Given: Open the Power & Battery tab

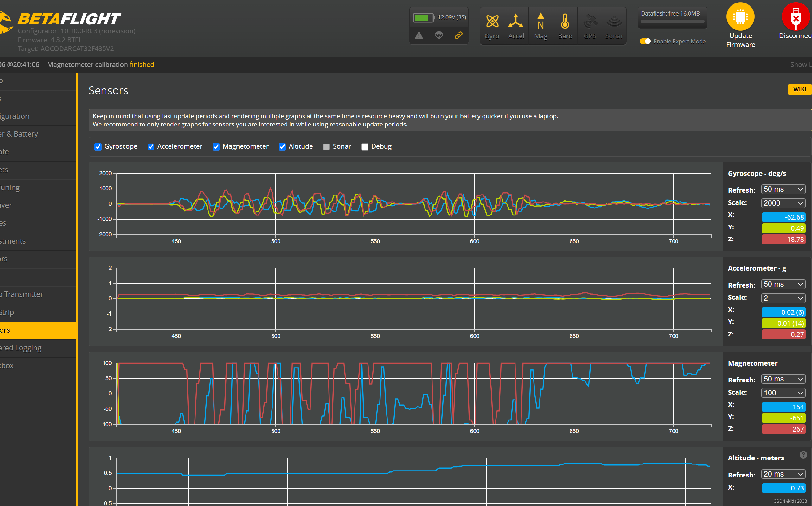Looking at the screenshot, I should click(38, 134).
